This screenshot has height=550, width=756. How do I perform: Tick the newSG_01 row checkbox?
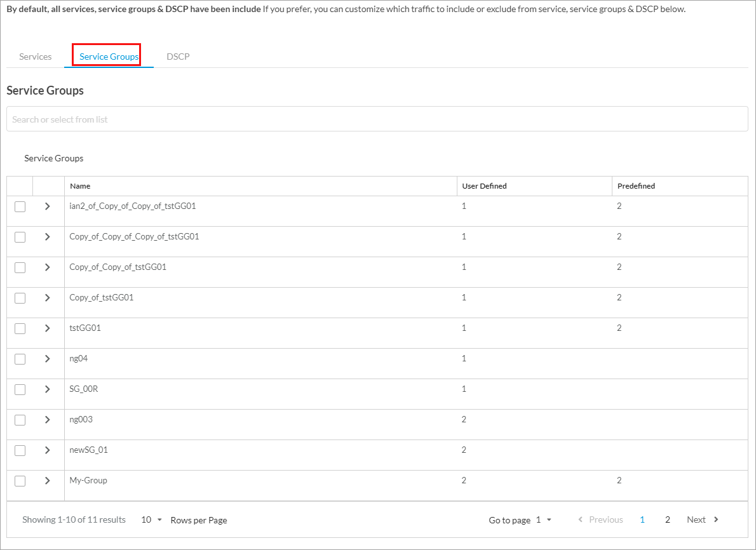click(19, 450)
